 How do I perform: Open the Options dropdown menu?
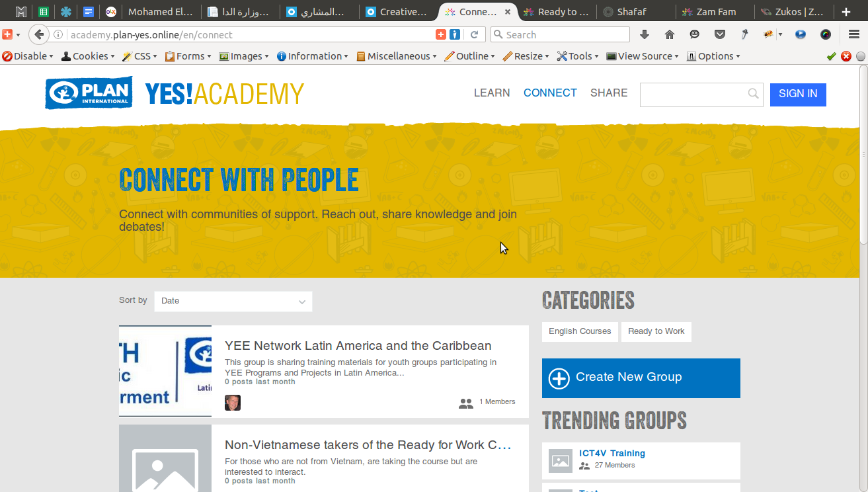tap(714, 56)
